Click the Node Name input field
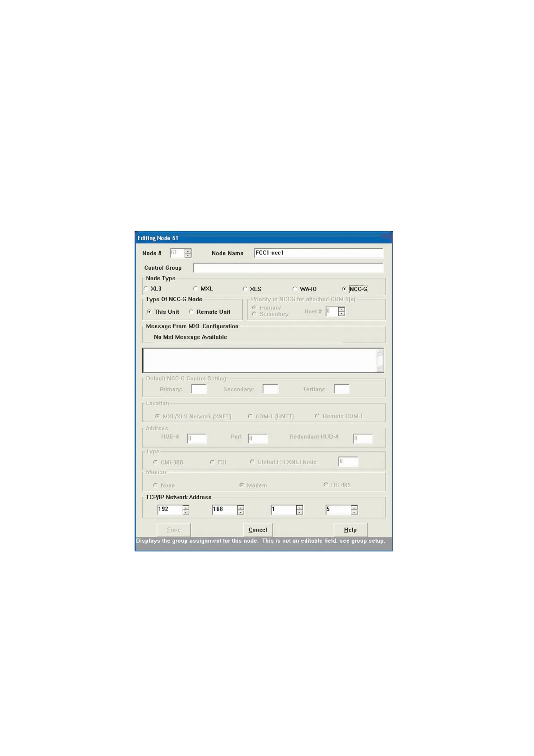Viewport: 534px width, 756px height. pyautogui.click(x=319, y=253)
